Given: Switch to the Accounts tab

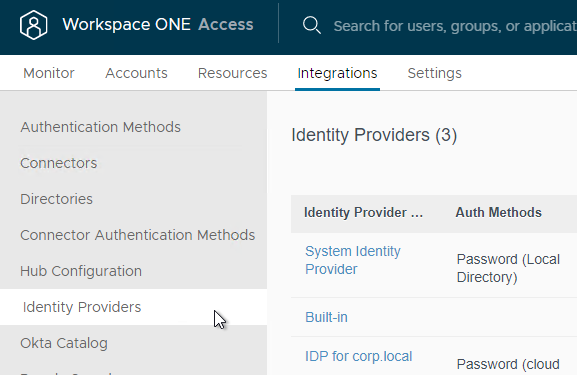Looking at the screenshot, I should point(136,73).
